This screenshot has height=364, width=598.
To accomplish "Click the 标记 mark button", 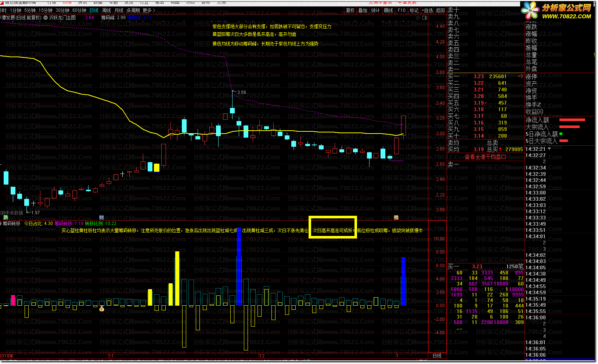I will point(414,10).
